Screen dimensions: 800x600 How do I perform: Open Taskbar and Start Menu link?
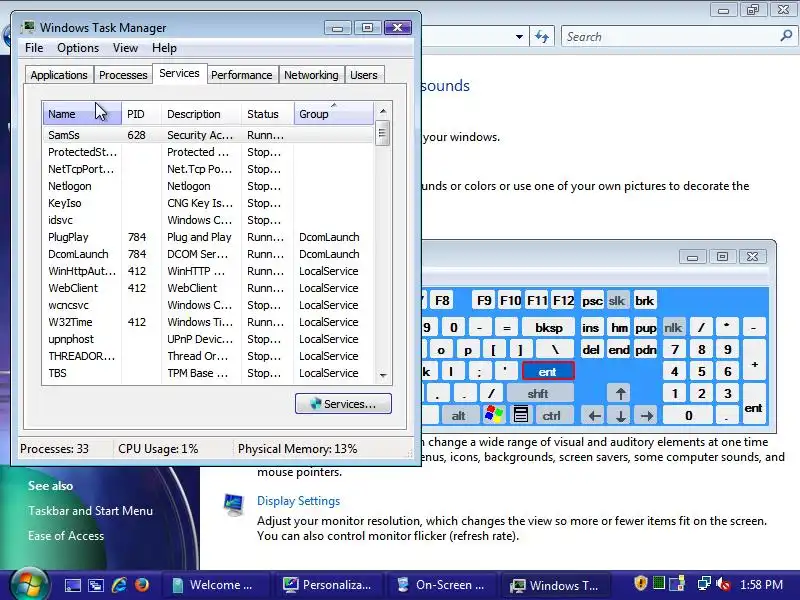coord(90,511)
